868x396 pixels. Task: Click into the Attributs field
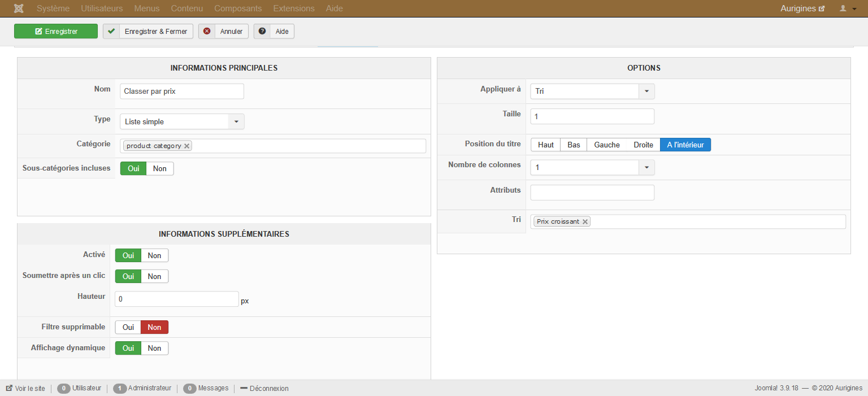[x=592, y=193]
